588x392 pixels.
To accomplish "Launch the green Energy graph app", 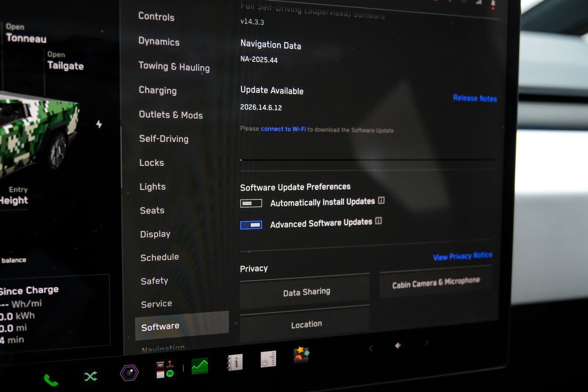I will (200, 366).
